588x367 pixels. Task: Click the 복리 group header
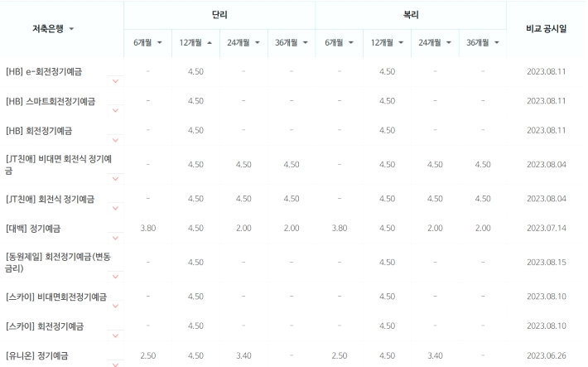tap(411, 15)
